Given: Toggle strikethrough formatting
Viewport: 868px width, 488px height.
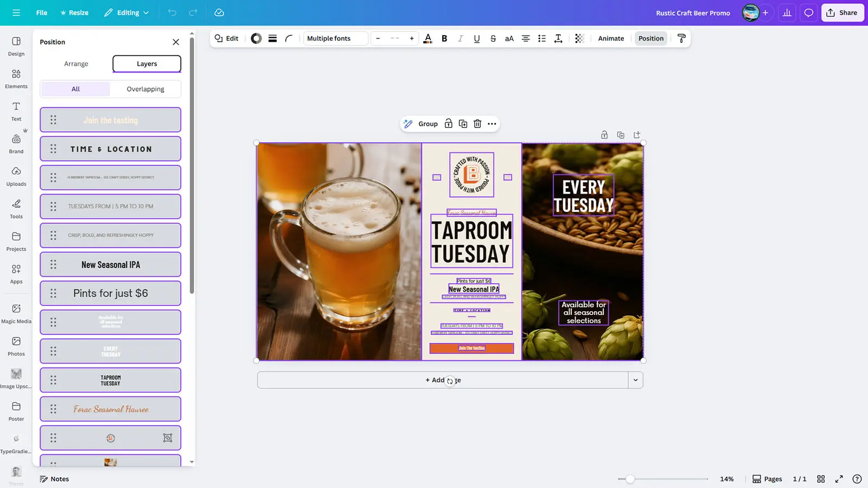Looking at the screenshot, I should click(x=493, y=38).
